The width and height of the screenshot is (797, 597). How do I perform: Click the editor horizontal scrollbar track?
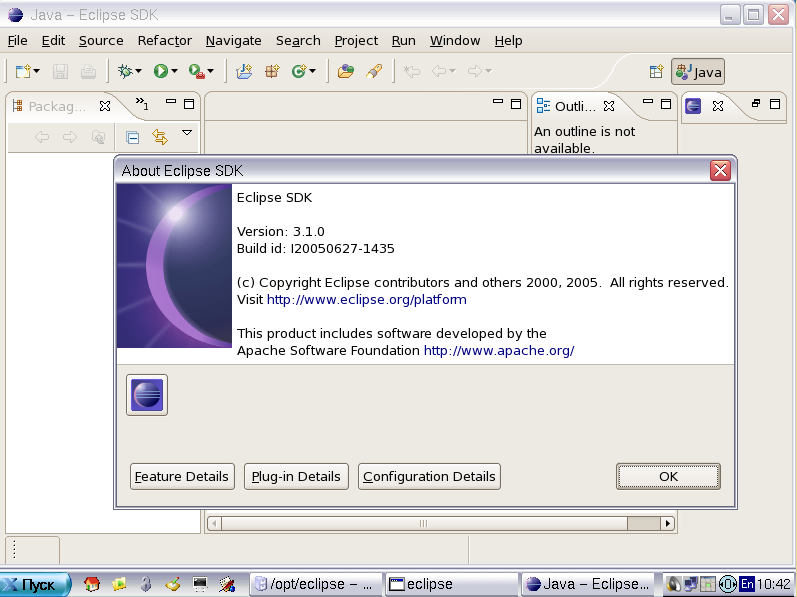click(643, 523)
